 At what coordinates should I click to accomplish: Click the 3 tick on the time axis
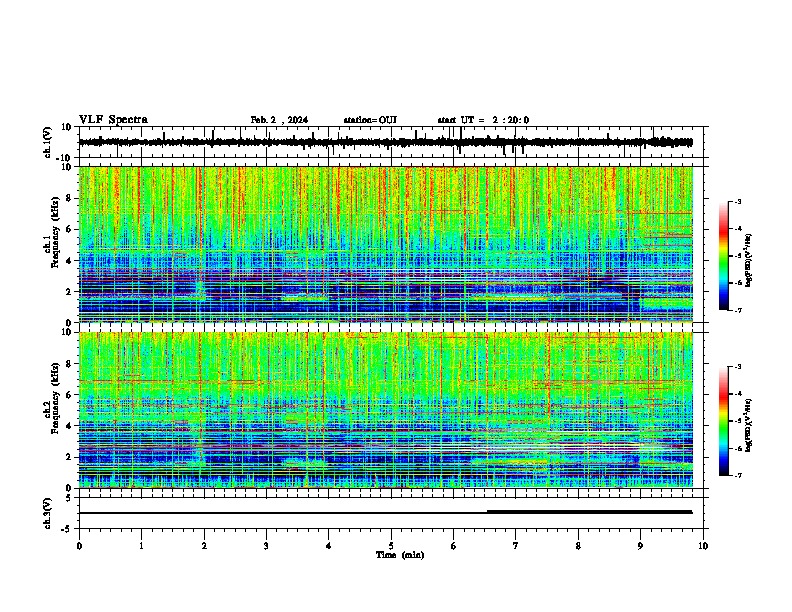(x=266, y=546)
